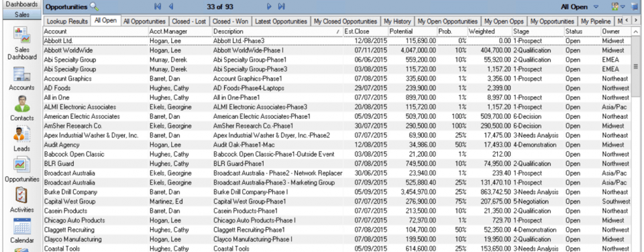Image resolution: width=644 pixels, height=252 pixels.
Task: Select the Sales navigation group
Action: click(x=21, y=14)
